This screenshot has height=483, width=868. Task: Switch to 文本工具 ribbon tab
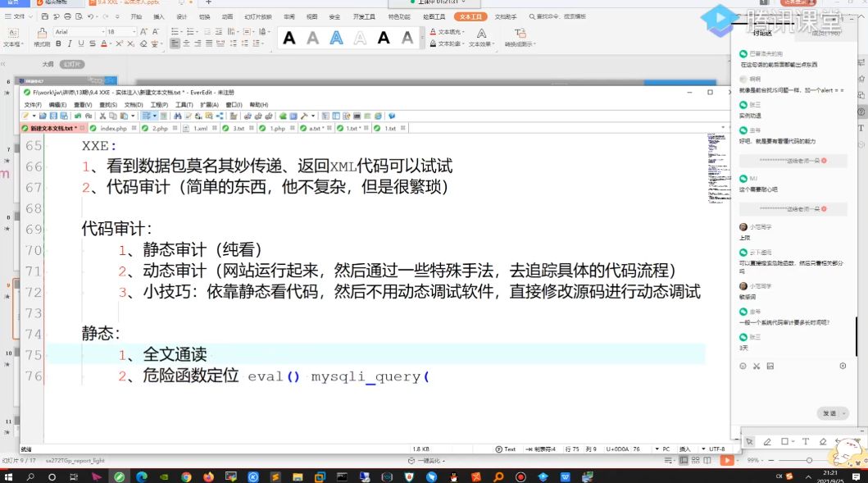[x=470, y=16]
